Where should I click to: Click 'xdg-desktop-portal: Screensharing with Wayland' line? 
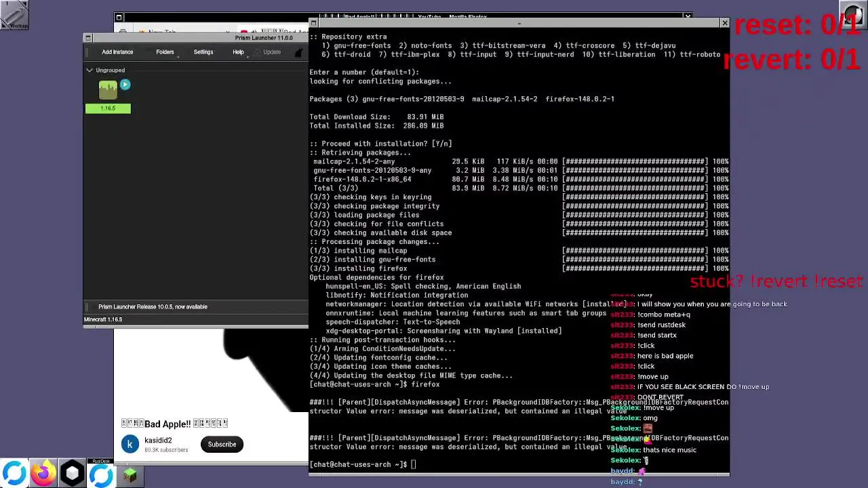[443, 331]
